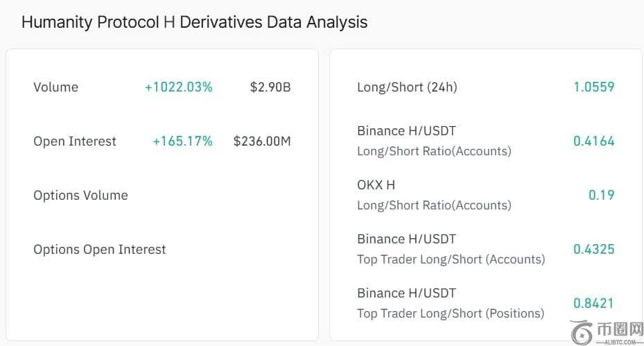Click the 0.8421 positions ratio value
This screenshot has height=346, width=644.
(x=593, y=304)
